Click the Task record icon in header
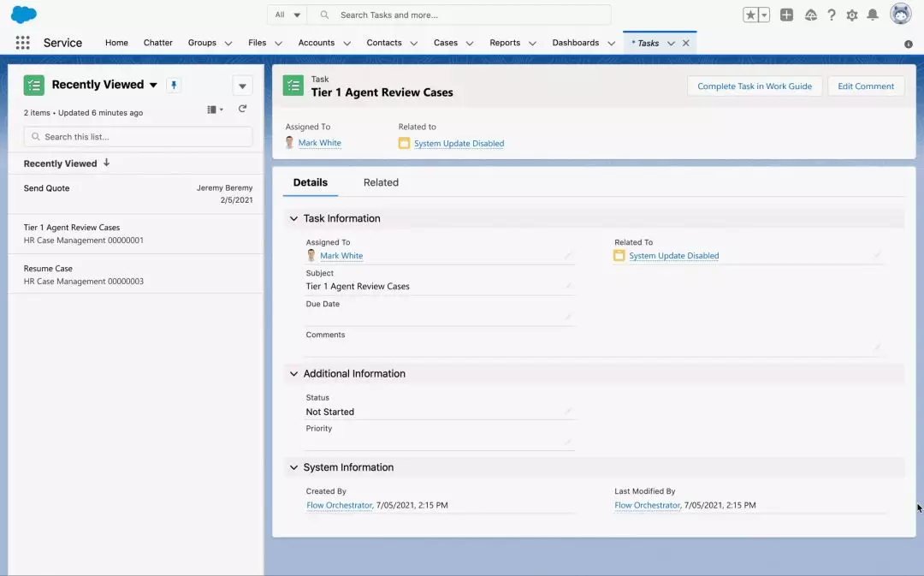 pos(293,85)
